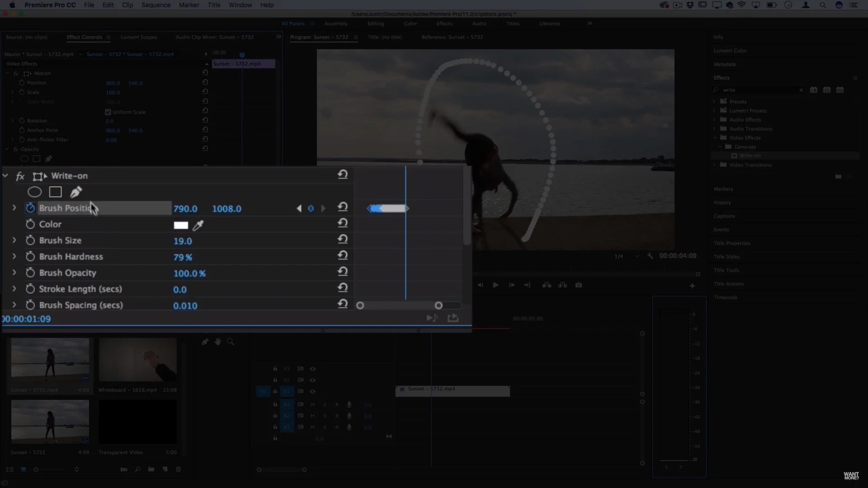The height and width of the screenshot is (488, 868).
Task: Select the free draw bezier pen mask
Action: tap(75, 192)
